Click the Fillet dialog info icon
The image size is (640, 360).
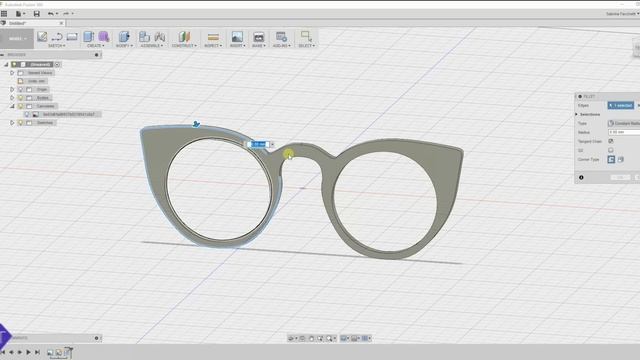coord(581,178)
